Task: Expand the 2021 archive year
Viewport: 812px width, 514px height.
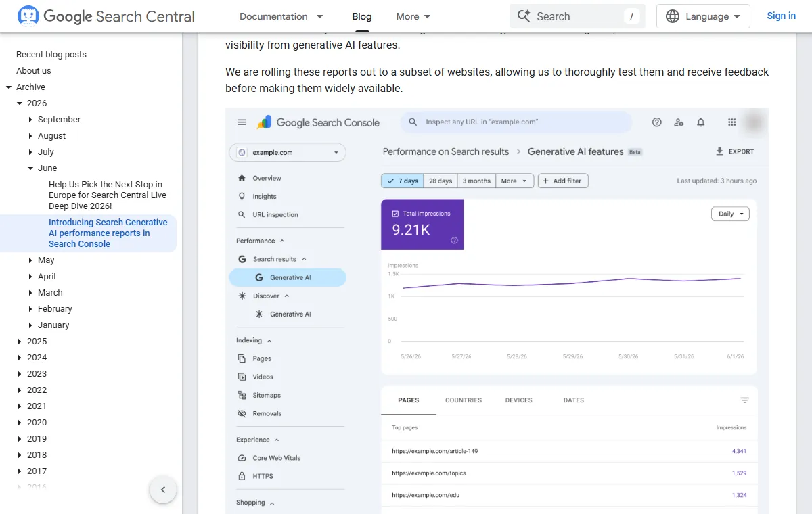Action: click(20, 406)
